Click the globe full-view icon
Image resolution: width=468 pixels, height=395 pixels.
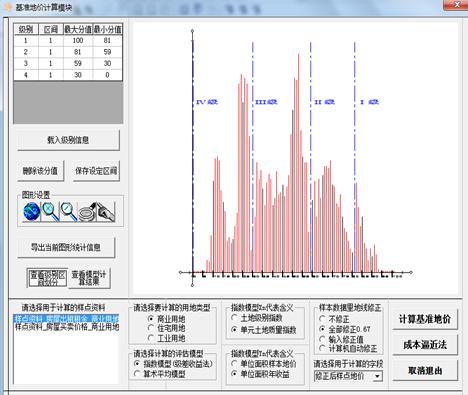coord(32,212)
